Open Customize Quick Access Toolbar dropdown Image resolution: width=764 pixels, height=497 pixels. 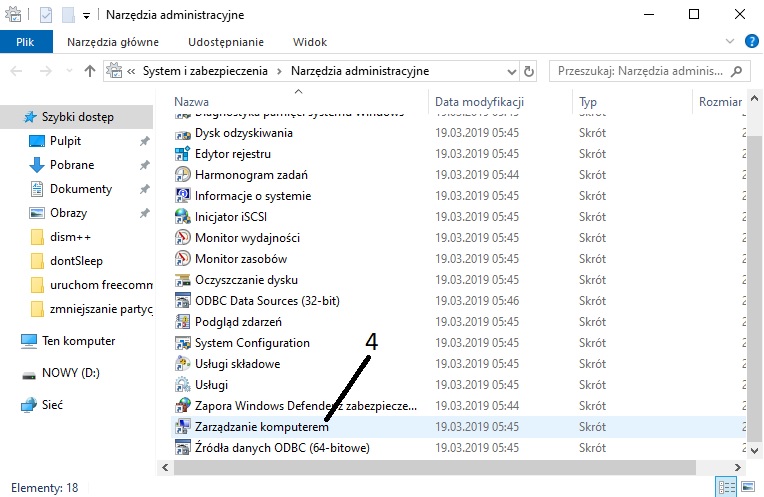[x=86, y=16]
